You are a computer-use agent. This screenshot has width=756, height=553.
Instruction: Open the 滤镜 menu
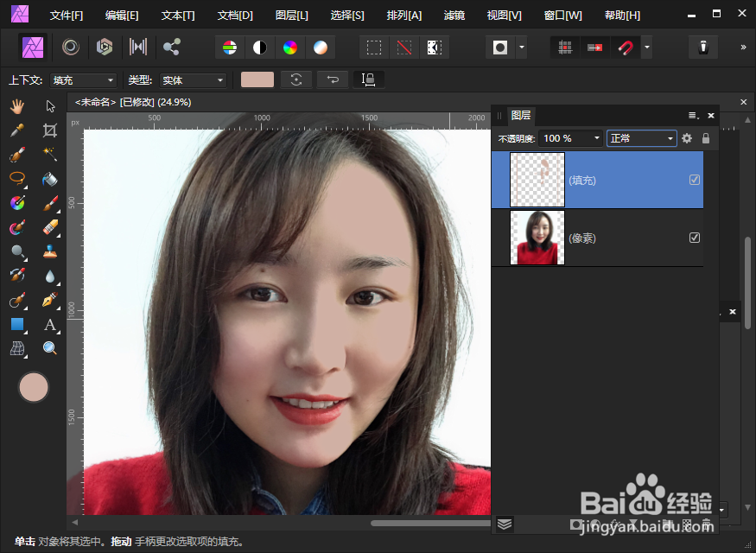pyautogui.click(x=454, y=16)
